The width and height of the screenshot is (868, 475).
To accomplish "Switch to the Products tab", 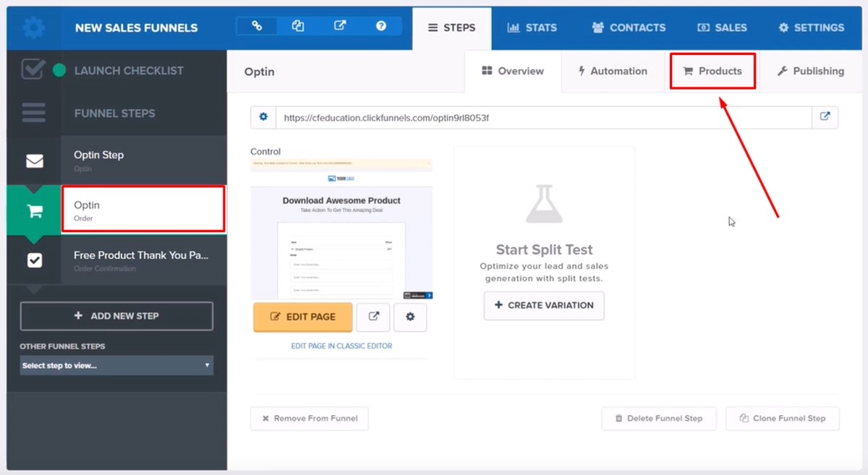I will 712,71.
